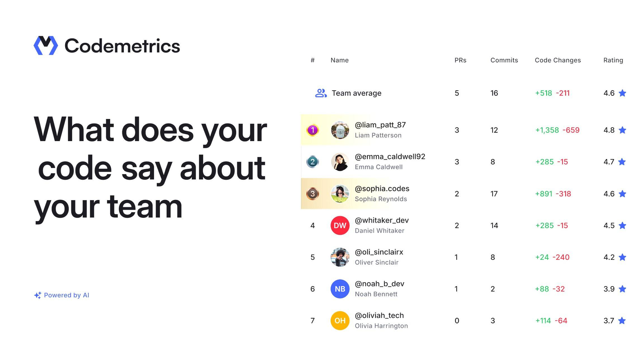Open the @sophia.codes username link
Image resolution: width=644 pixels, height=341 pixels.
point(382,188)
